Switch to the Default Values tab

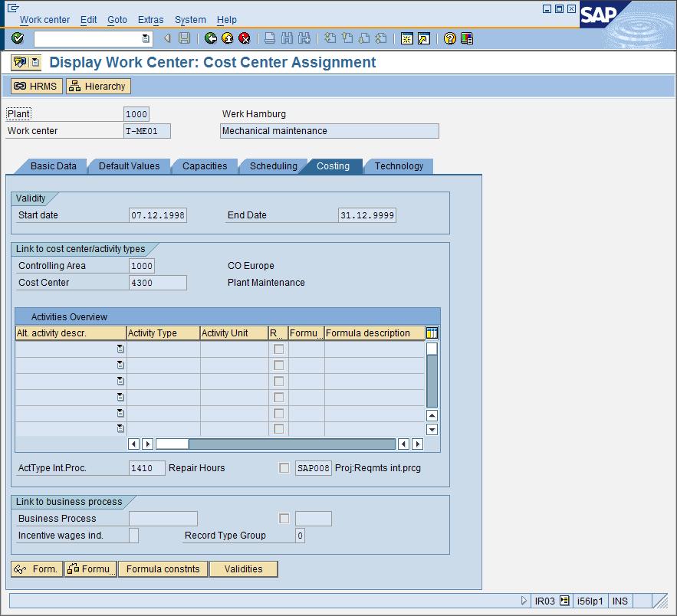click(129, 166)
